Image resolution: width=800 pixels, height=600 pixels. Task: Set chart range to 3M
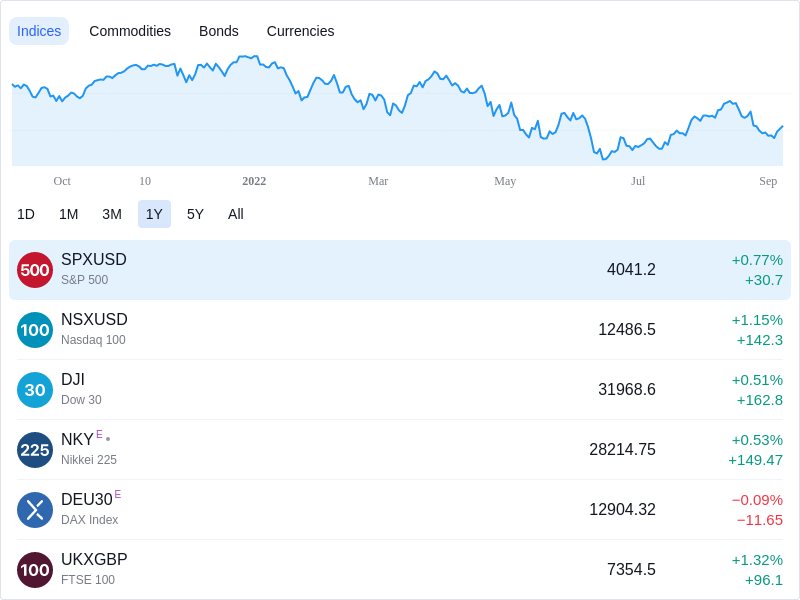112,214
